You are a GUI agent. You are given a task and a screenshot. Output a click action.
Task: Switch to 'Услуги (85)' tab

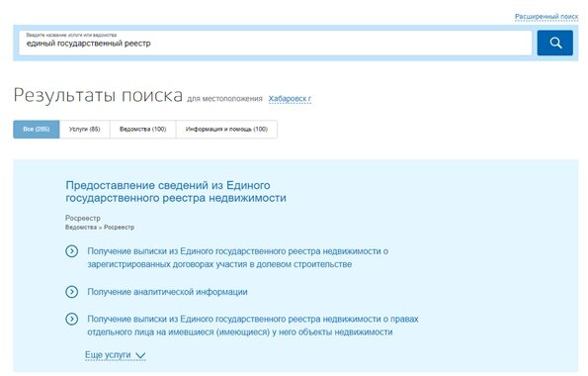[85, 130]
